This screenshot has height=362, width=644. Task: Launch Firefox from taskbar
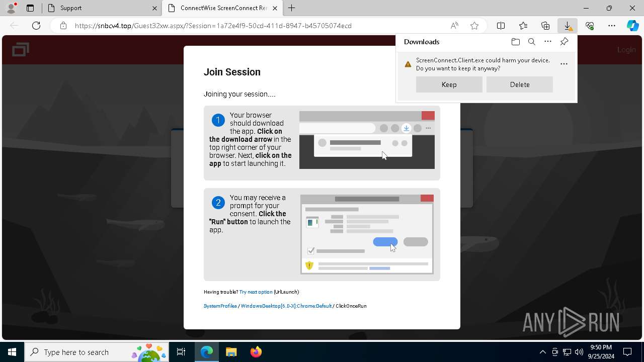coord(256,352)
